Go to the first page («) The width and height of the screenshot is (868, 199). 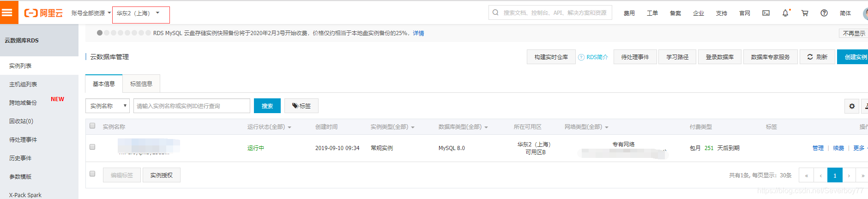point(807,175)
